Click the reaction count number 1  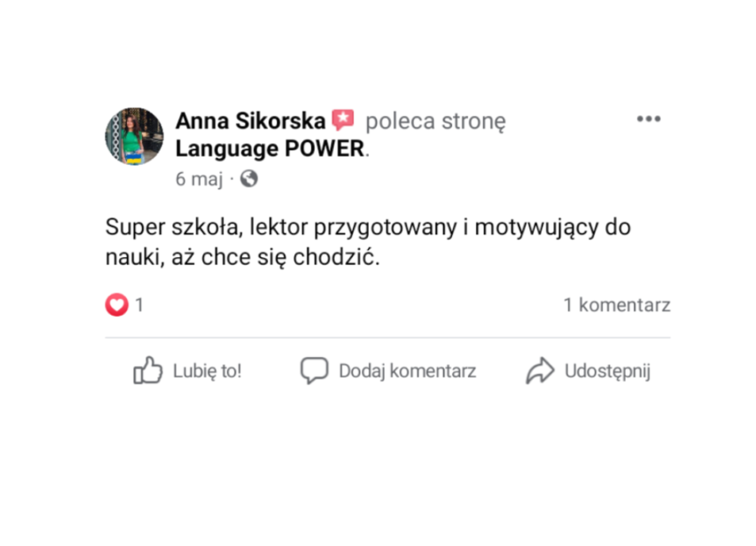tap(139, 305)
